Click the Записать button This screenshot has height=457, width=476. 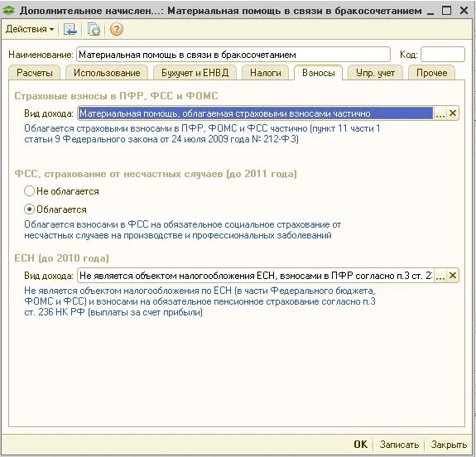(x=399, y=445)
